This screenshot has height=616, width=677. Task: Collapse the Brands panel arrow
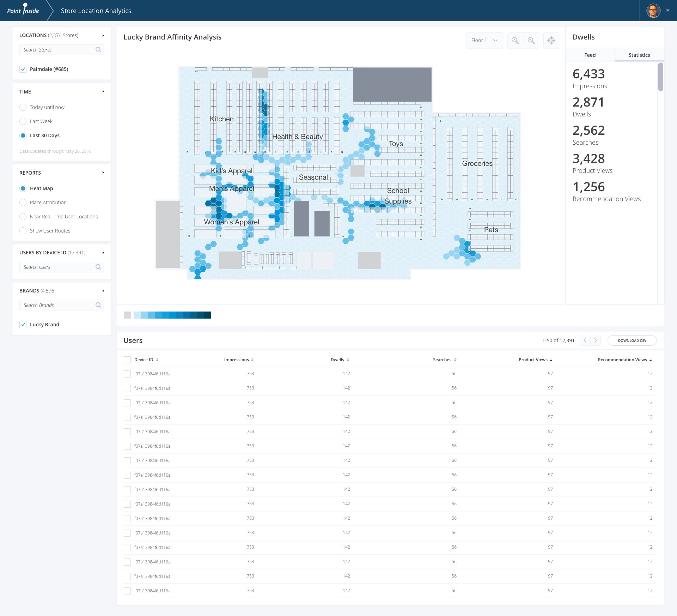click(x=103, y=291)
